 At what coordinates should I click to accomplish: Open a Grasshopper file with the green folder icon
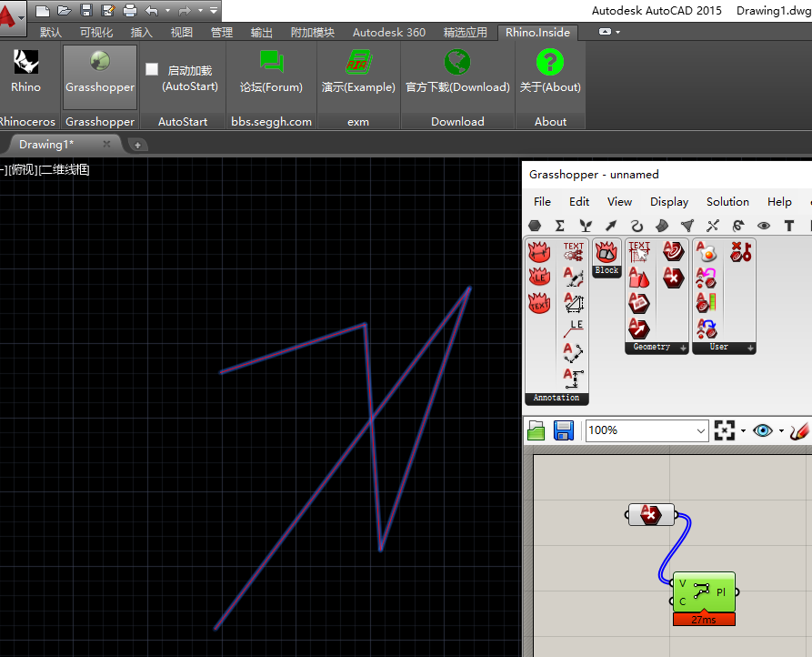[536, 430]
